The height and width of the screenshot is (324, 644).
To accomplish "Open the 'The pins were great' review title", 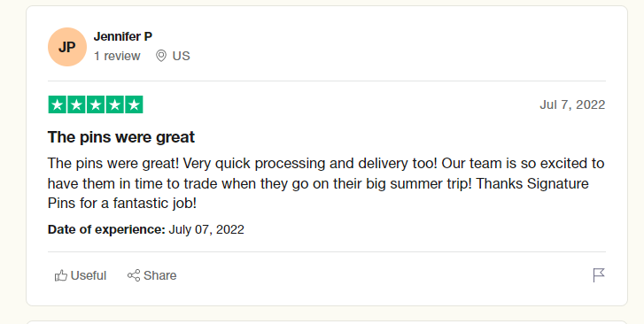I will 121,136.
